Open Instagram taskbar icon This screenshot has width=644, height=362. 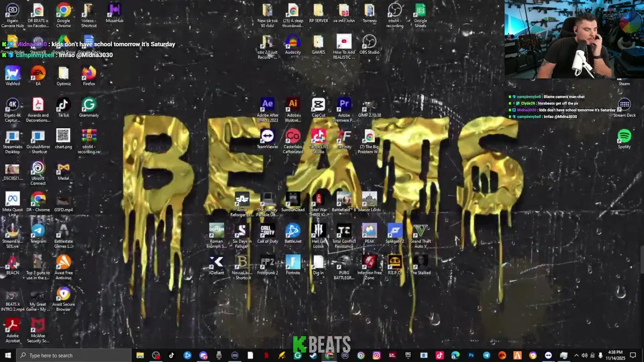(376, 355)
